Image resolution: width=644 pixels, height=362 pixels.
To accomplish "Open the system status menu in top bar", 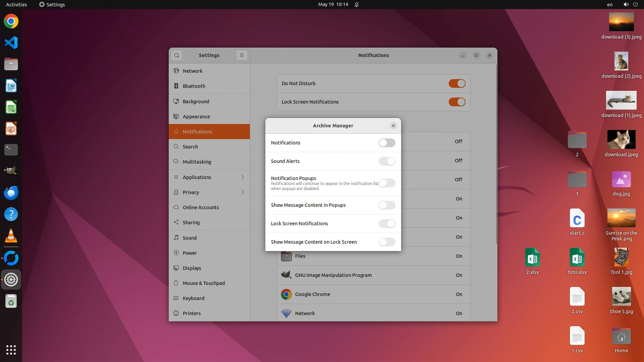I will [x=631, y=5].
